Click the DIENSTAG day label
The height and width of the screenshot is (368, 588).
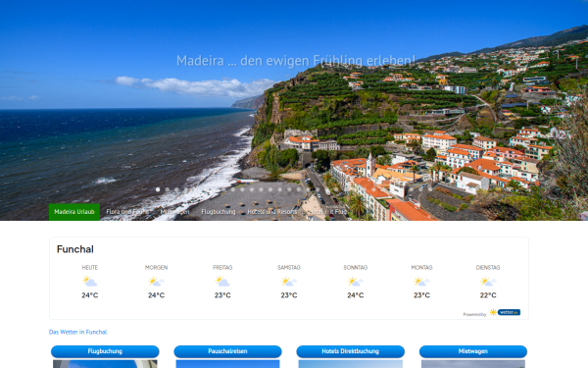pos(488,267)
